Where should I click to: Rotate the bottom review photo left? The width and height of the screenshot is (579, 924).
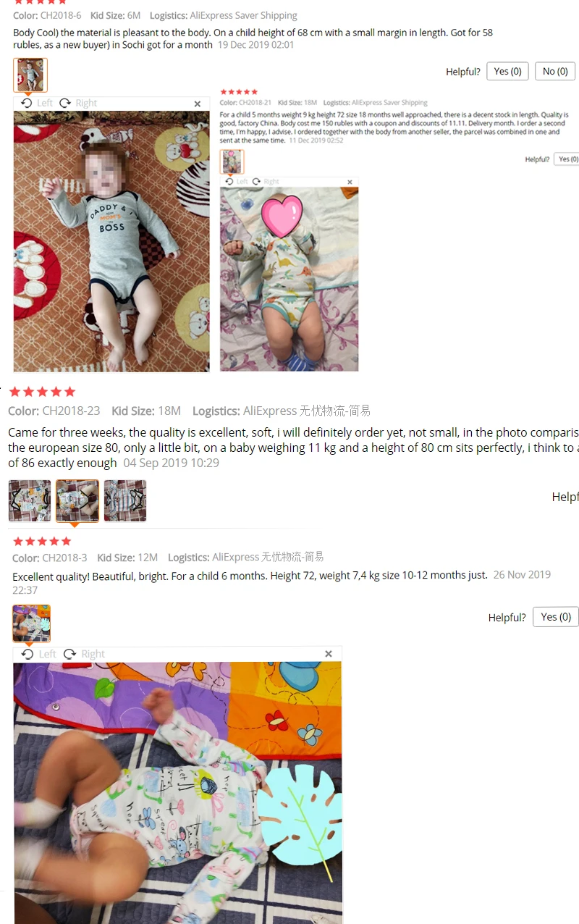(x=39, y=654)
